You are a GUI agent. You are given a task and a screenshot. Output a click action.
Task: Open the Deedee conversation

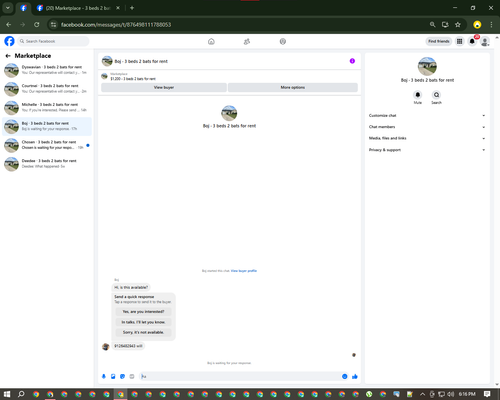click(47, 164)
